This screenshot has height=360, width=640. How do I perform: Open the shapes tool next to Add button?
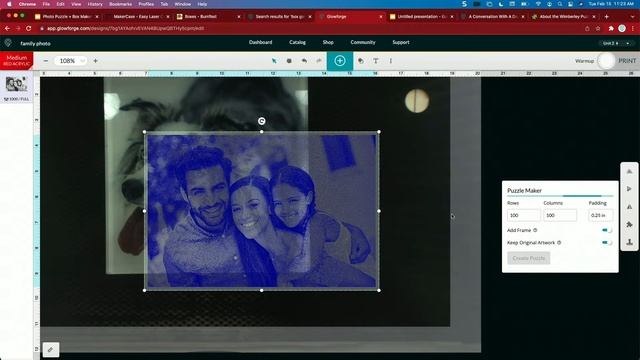[361, 61]
